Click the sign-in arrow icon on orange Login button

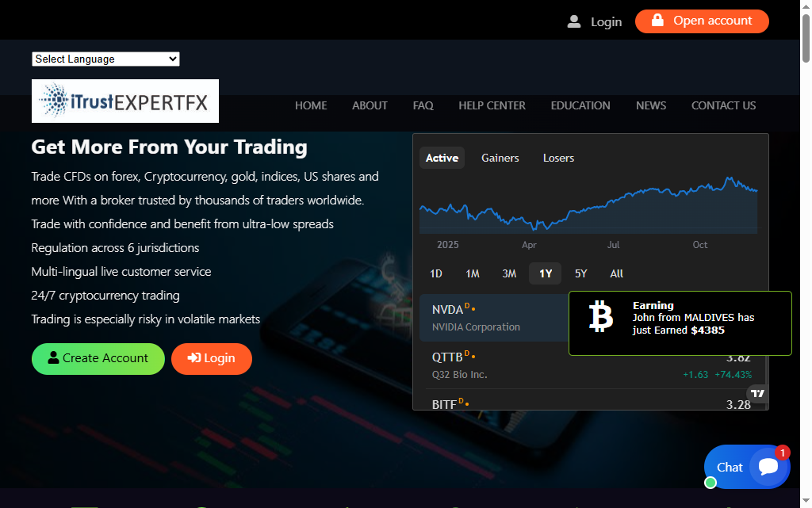[193, 358]
